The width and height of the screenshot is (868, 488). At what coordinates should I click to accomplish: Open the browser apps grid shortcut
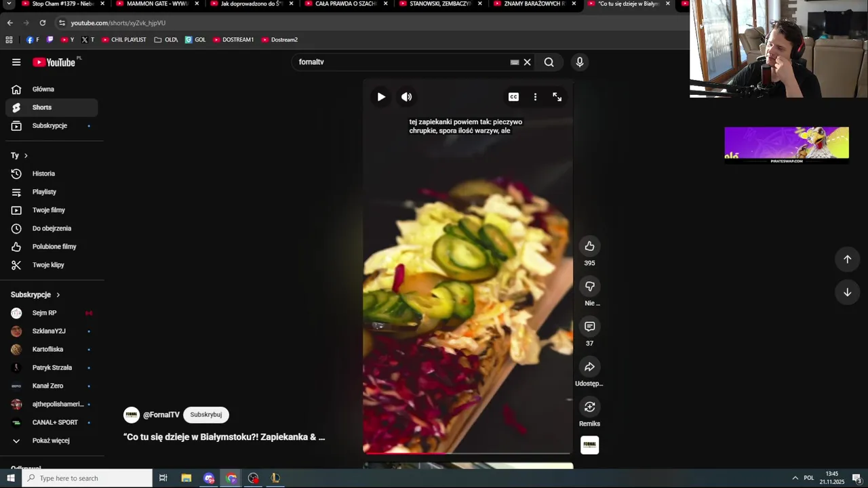(x=9, y=39)
